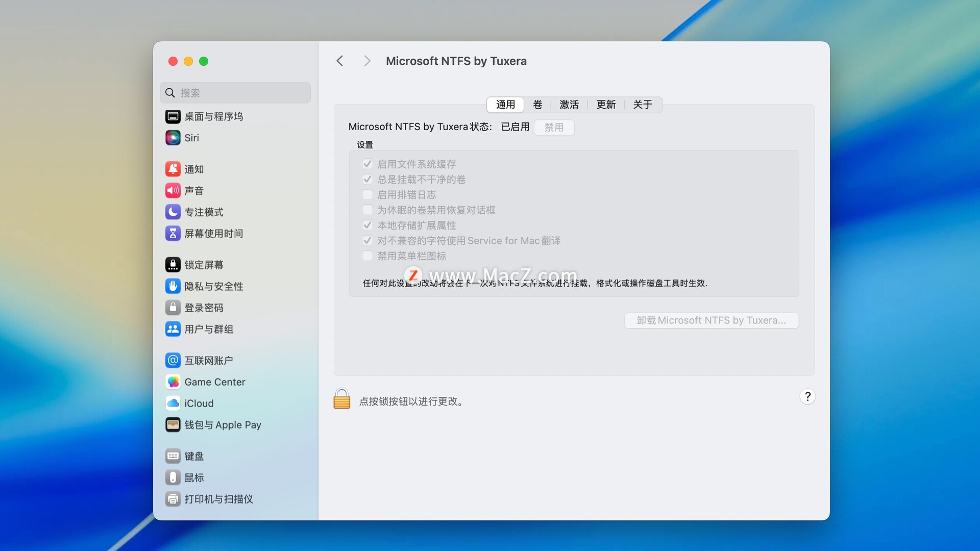Minimize window with the yellow button

click(x=188, y=61)
